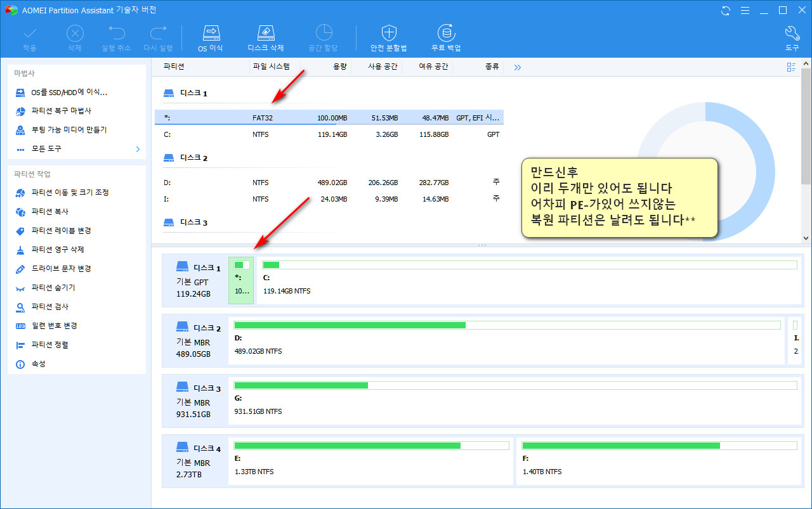Select the small I: partition block
The width and height of the screenshot is (812, 509).
[x=795, y=341]
